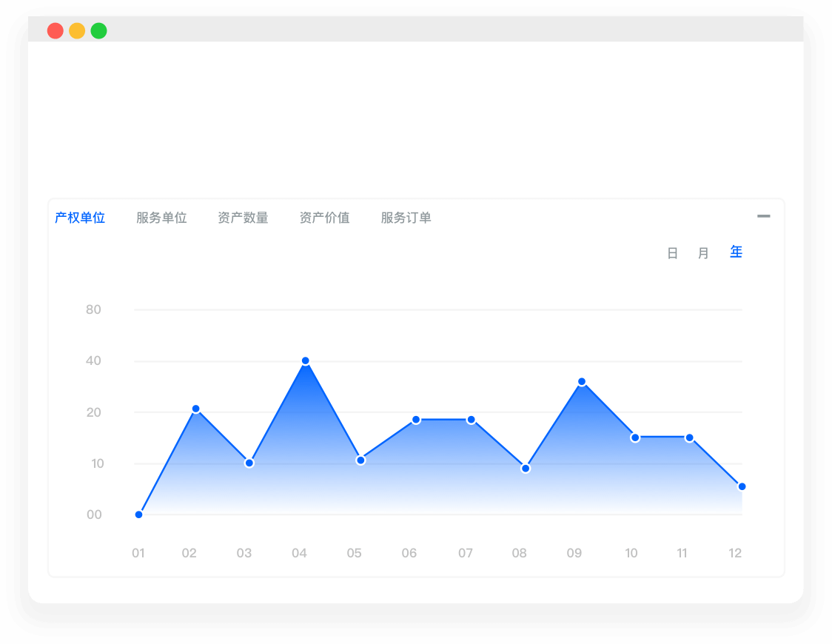Click the data point for month 10
Screen dimensions: 832x644
[635, 437]
